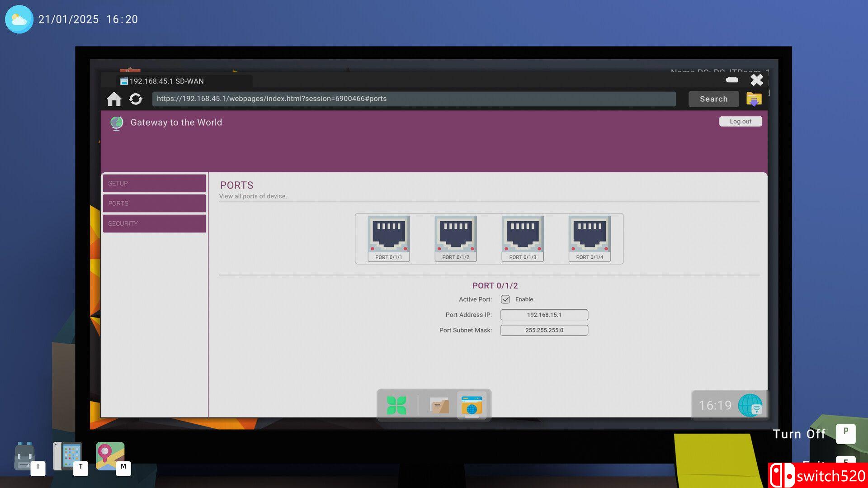Open the downloads folder icon
Viewport: 868px width, 488px height.
coord(754,99)
